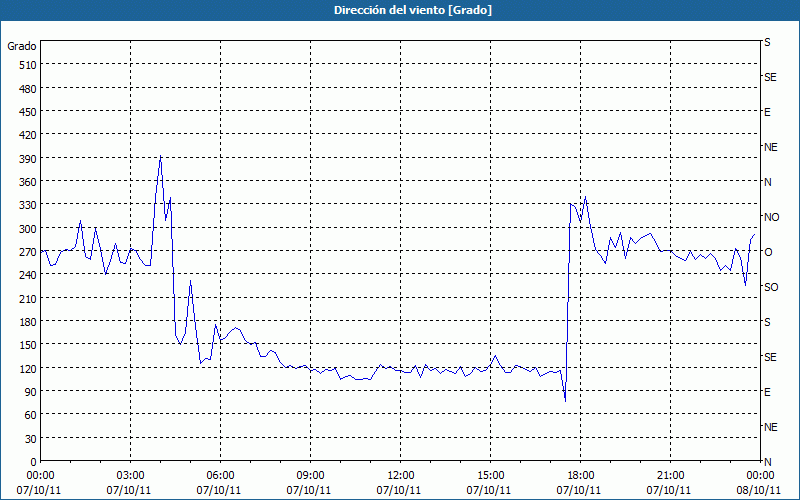Screen dimensions: 800x500
Task: Click the y-axis value 270
Action: click(x=28, y=252)
